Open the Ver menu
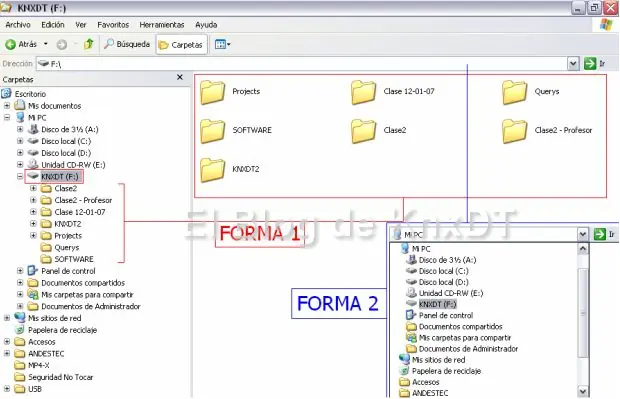The image size is (620, 399). tap(81, 25)
